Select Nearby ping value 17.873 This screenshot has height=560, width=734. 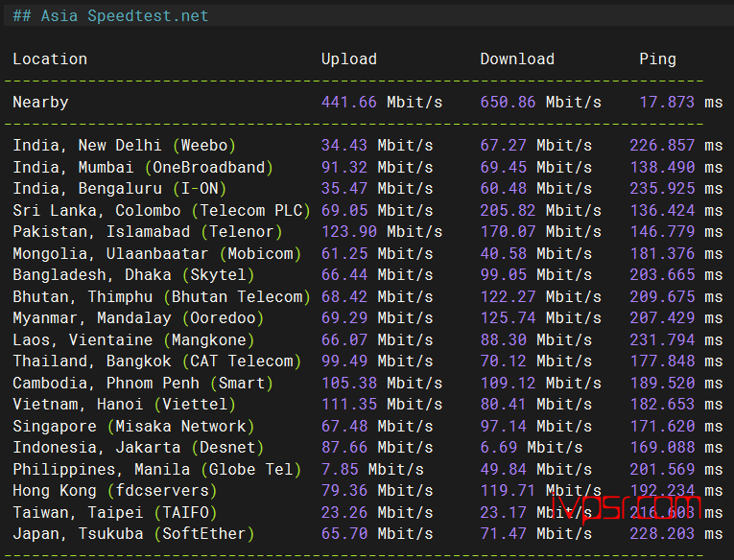click(x=667, y=102)
